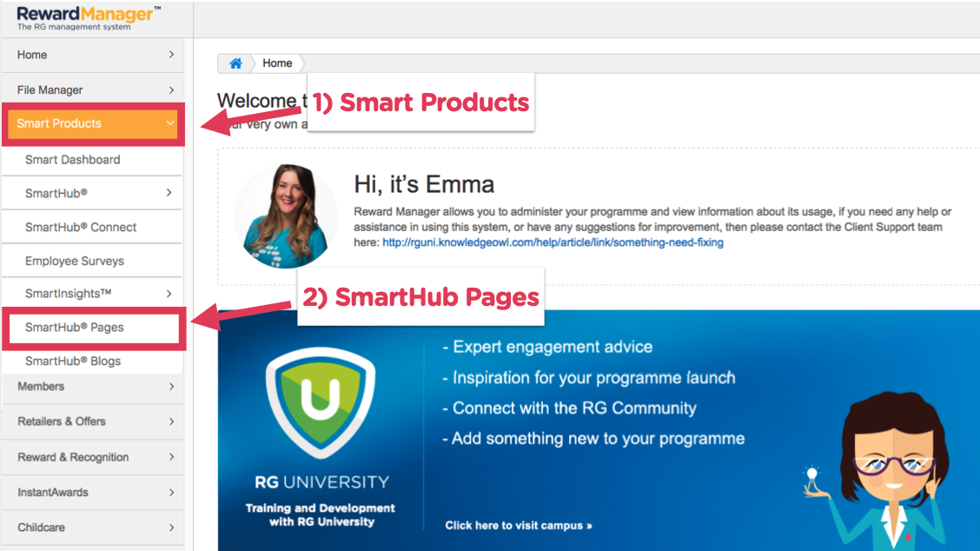980x551 pixels.
Task: Click the Home breadcrumb label
Action: pyautogui.click(x=277, y=63)
